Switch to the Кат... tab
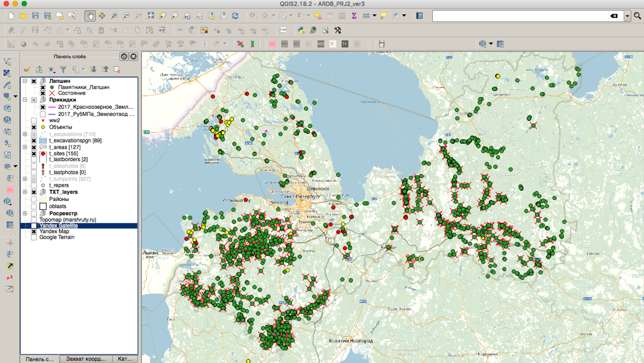The image size is (644, 363). 125,359
